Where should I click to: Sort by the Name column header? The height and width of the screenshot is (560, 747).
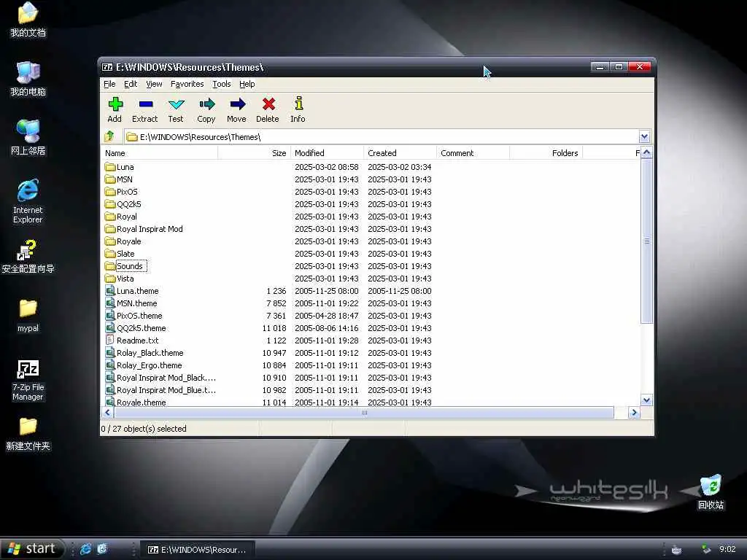coord(160,153)
